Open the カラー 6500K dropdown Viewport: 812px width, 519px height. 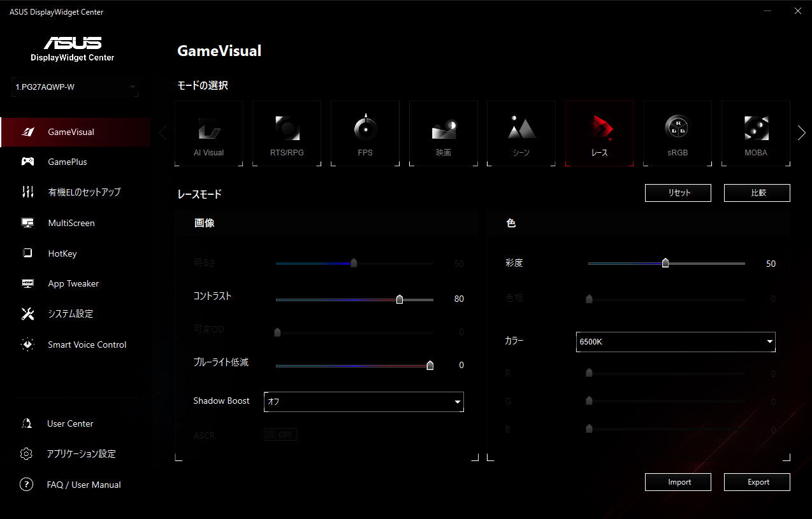675,342
